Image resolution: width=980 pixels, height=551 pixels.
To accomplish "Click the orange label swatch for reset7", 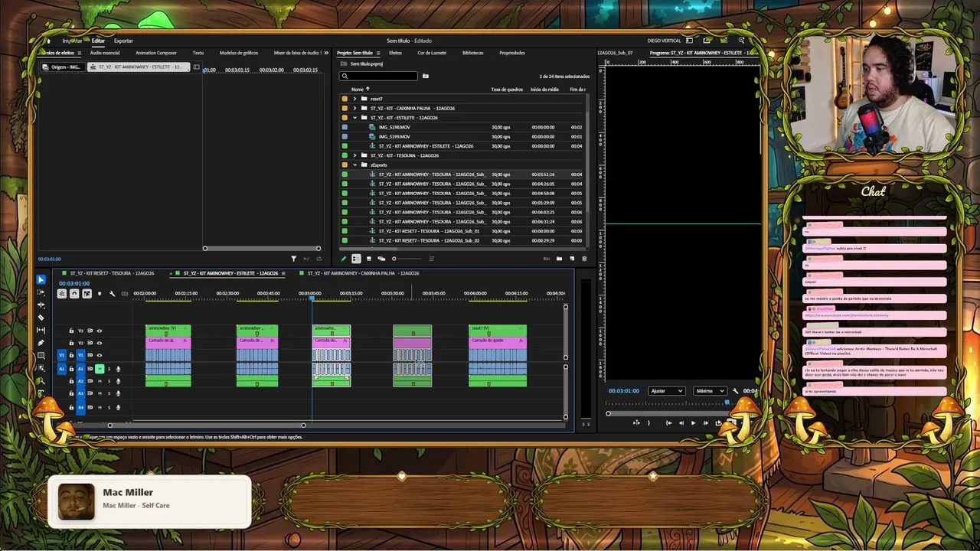I will (x=345, y=99).
